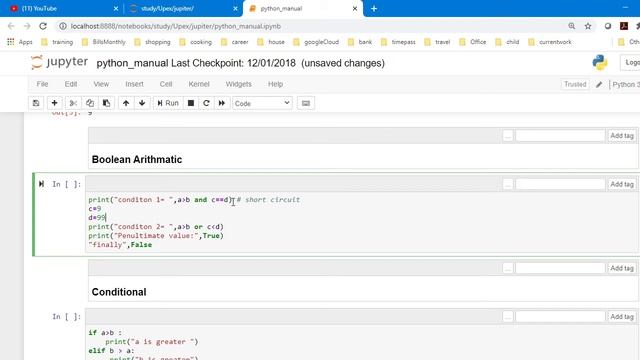This screenshot has height=360, width=640.
Task: Open the child bookmarks folder
Action: [507, 42]
